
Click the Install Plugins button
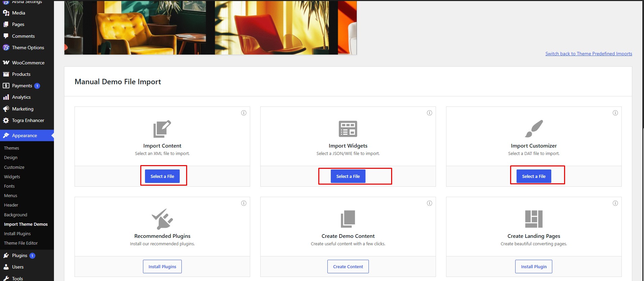[x=162, y=267]
